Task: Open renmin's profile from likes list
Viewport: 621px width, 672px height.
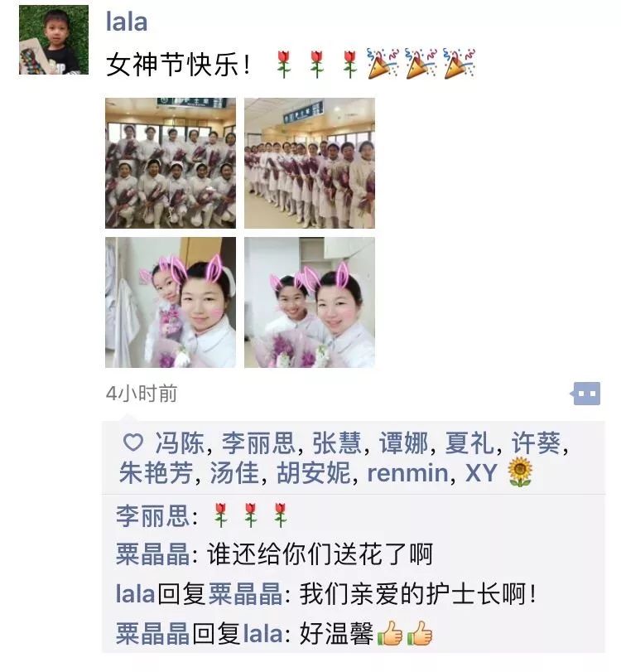Action: (x=407, y=473)
